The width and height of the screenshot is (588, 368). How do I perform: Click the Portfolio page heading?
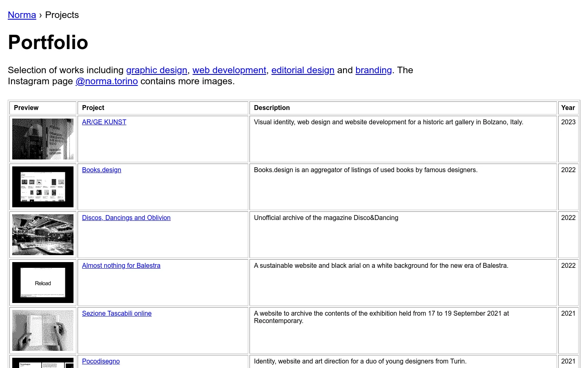pos(48,43)
